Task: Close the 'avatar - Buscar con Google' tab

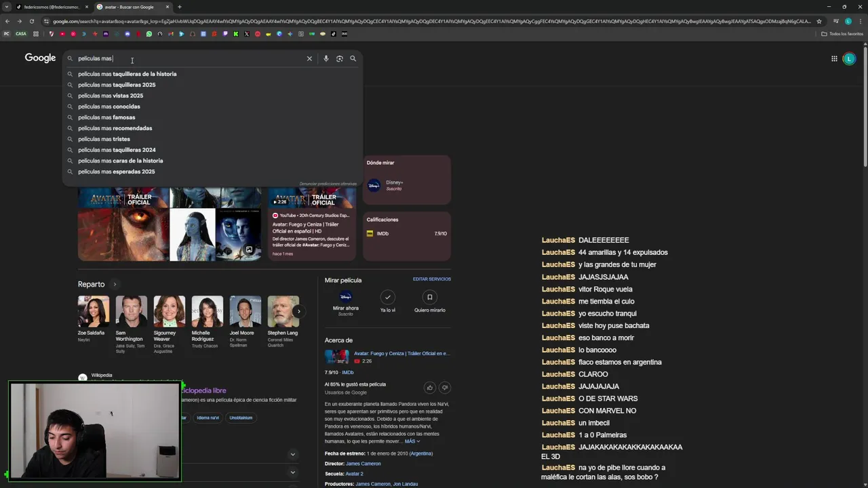Action: pyautogui.click(x=167, y=7)
